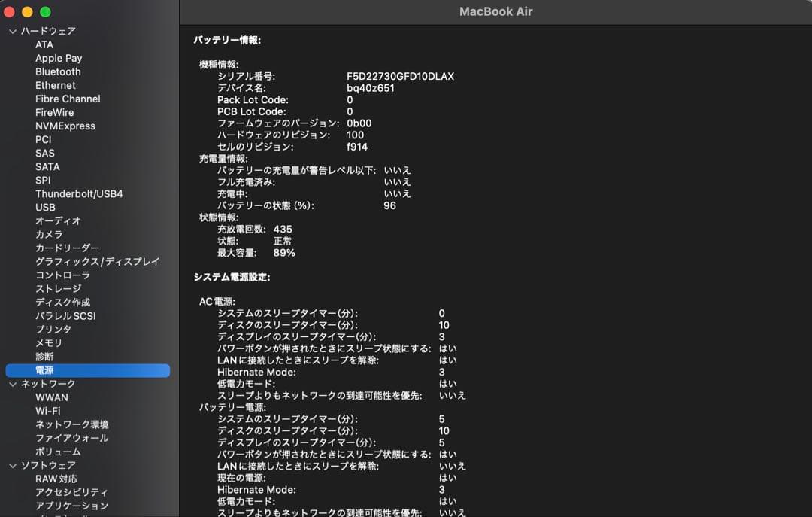The width and height of the screenshot is (812, 517).
Task: Collapse the ソフトウェア section
Action: pos(11,465)
